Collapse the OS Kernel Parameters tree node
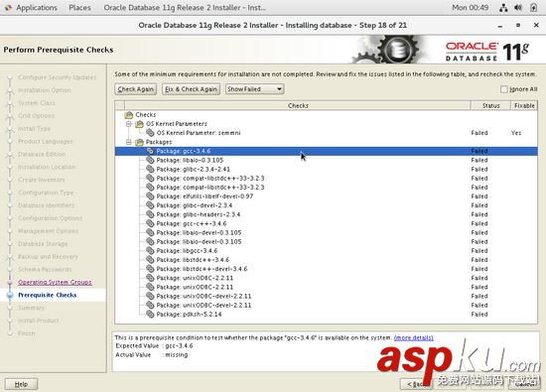The width and height of the screenshot is (546, 392). 129,124
